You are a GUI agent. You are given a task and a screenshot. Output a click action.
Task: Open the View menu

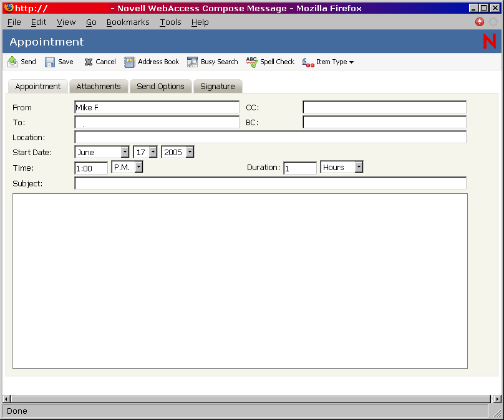point(66,22)
